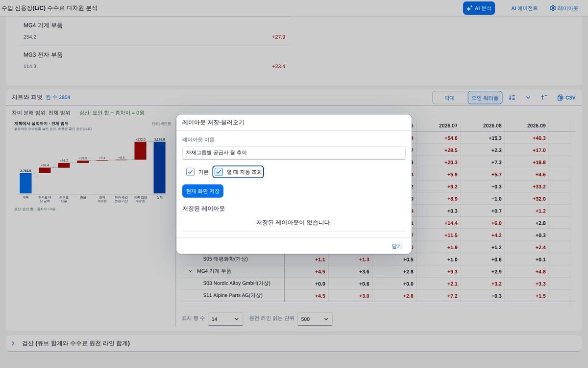This screenshot has height=368, width=588.
Task: Click the +23.4 value on MG3 card
Action: [x=278, y=66]
